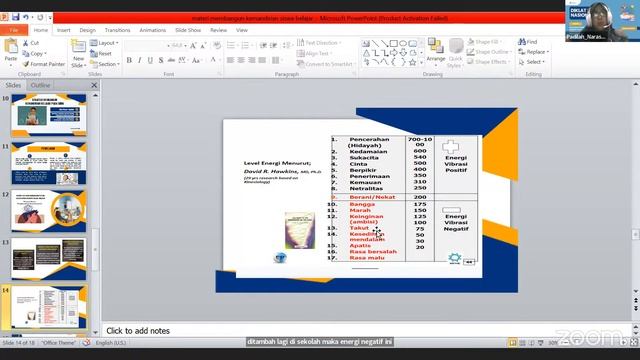This screenshot has width=640, height=360.
Task: Open the View ribbon tab
Action: 242,30
